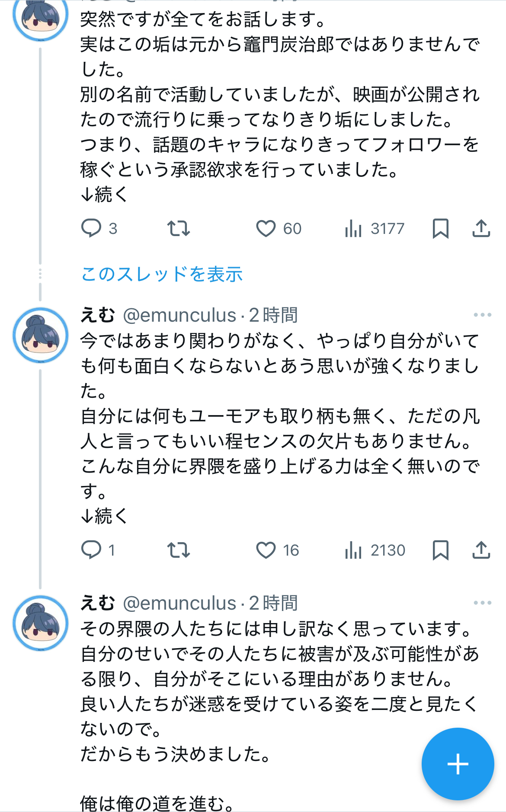View analytics showing 3177 impressions

pyautogui.click(x=353, y=228)
